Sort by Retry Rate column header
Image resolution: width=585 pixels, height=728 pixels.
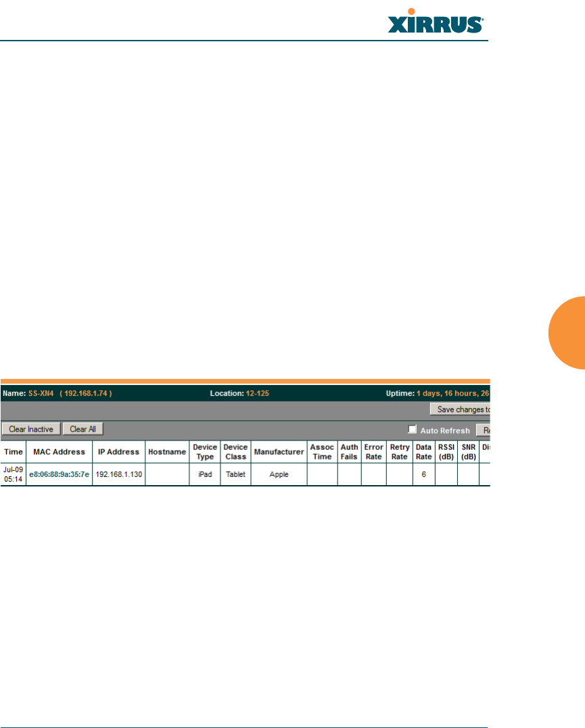(x=400, y=452)
